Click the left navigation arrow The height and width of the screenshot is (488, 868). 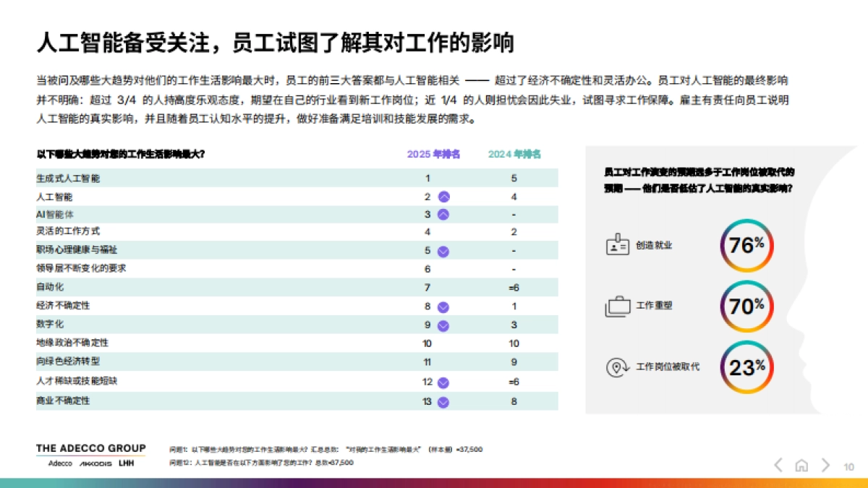click(778, 466)
